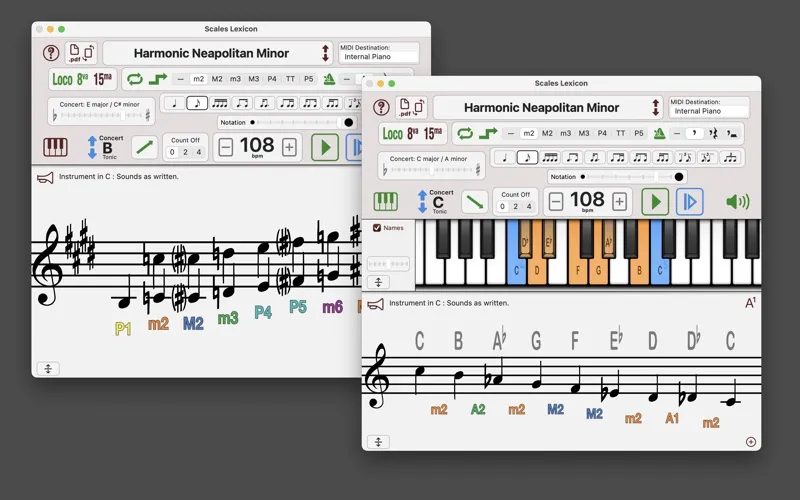The image size is (800, 500).
Task: Open MIDI Destination Internal Piano in back window
Action: click(x=379, y=57)
